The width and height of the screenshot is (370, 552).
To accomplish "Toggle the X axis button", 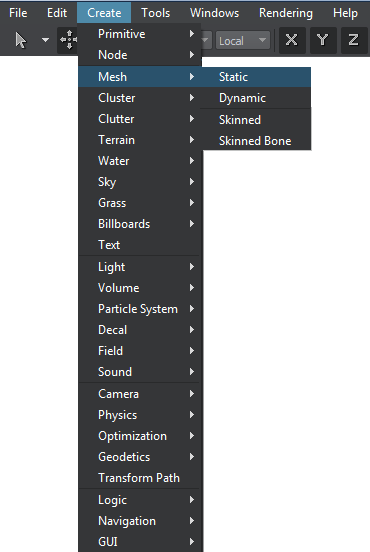I will [x=292, y=40].
